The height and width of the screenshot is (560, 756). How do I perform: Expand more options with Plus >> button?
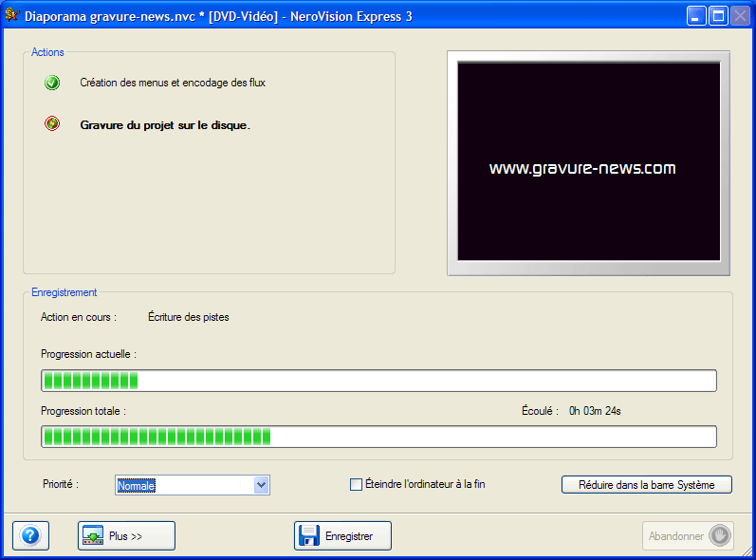(126, 536)
